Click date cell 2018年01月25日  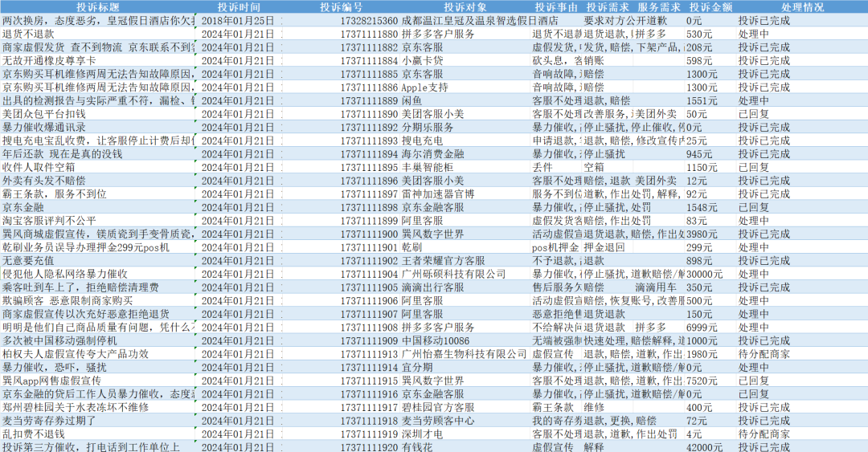[239, 20]
